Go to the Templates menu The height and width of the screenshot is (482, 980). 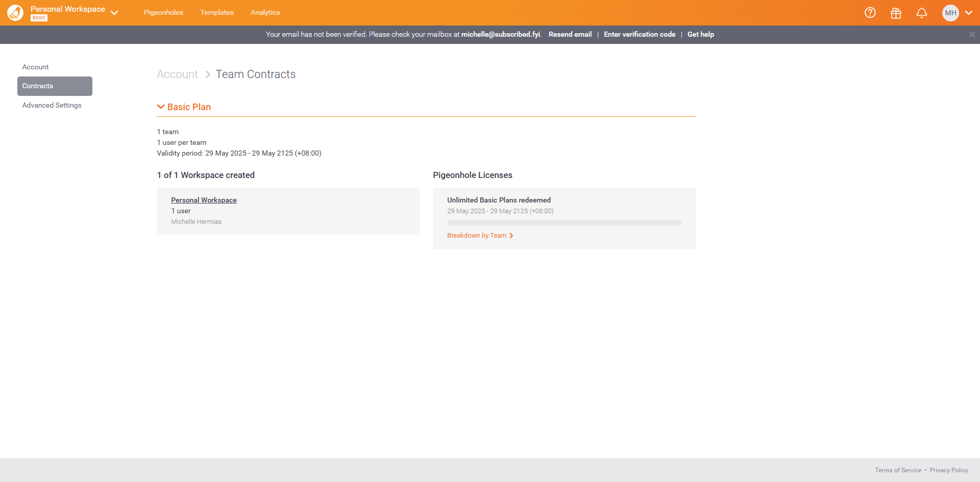click(217, 13)
